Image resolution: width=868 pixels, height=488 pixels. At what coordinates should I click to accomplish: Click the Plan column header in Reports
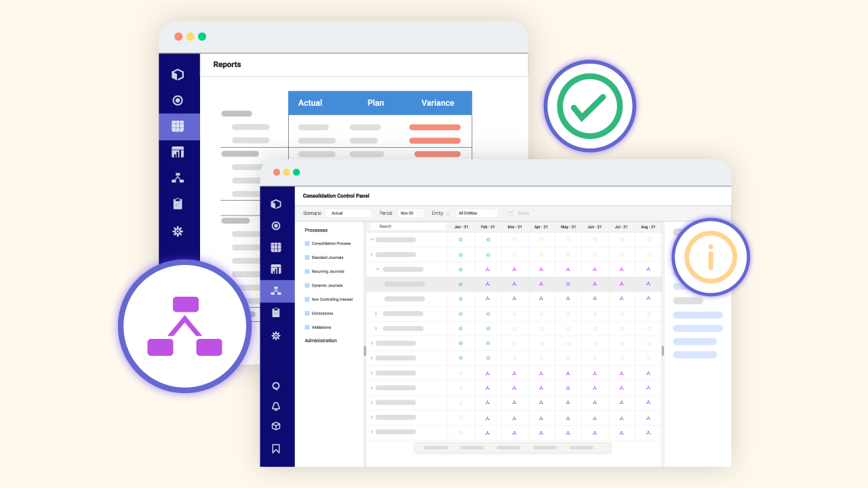[x=376, y=103]
